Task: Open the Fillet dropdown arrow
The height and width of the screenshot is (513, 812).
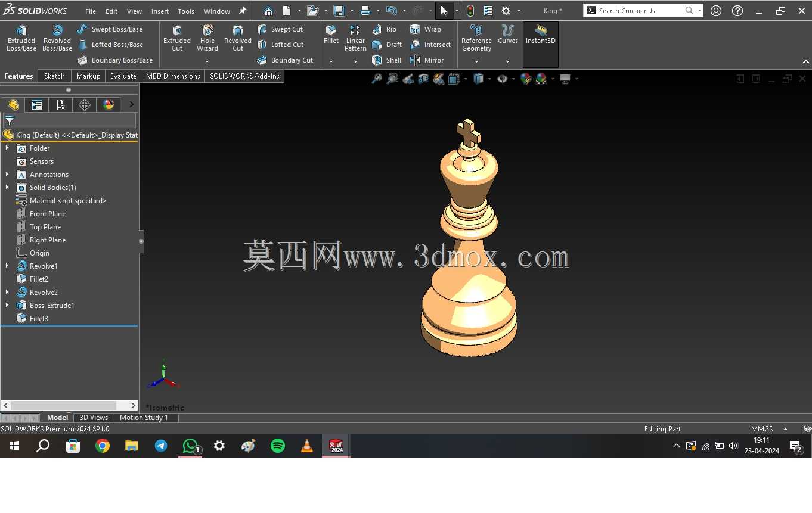Action: point(331,61)
